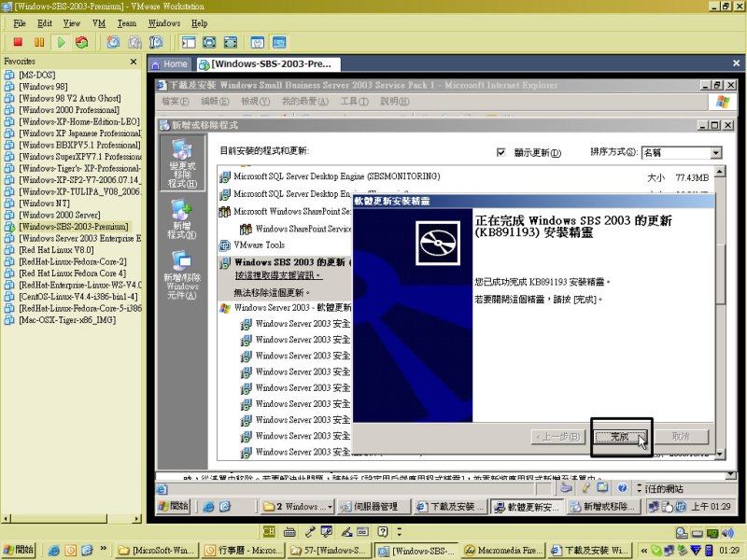Open the 工具(T) menu in guest Internet Explorer
747x560 pixels.
coord(355,102)
